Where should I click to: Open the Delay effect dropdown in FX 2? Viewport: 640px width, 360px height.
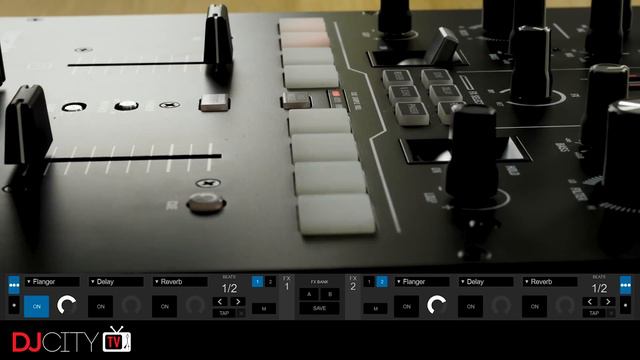pyautogui.click(x=486, y=282)
